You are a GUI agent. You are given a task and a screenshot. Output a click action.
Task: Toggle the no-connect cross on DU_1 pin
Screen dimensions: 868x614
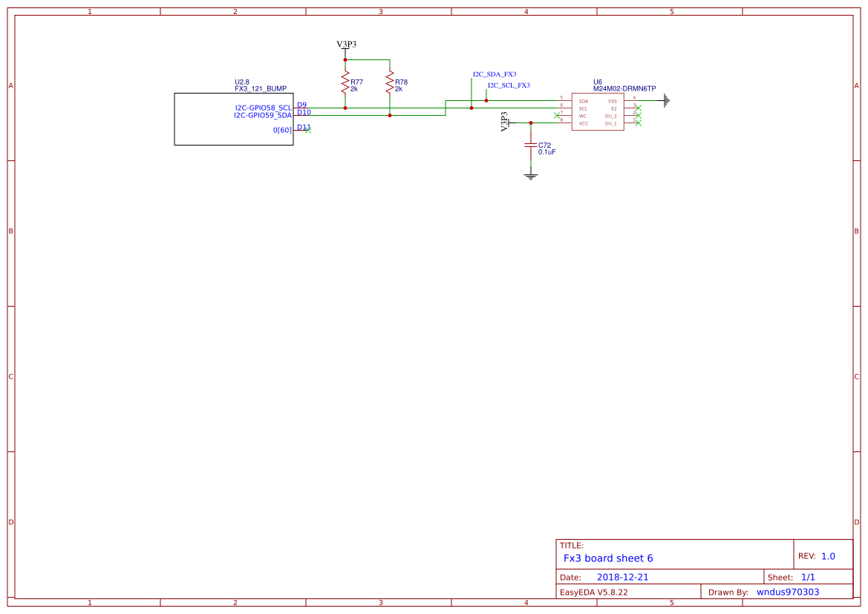pos(638,123)
